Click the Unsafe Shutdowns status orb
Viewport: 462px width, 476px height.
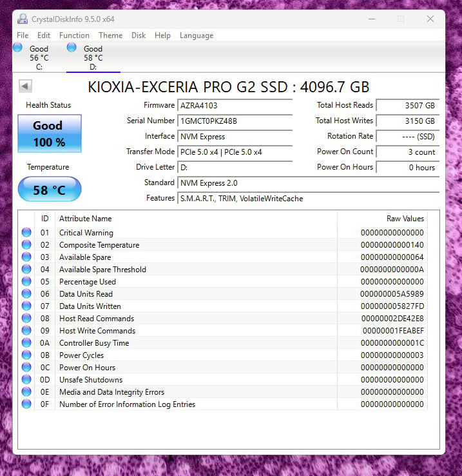[26, 380]
